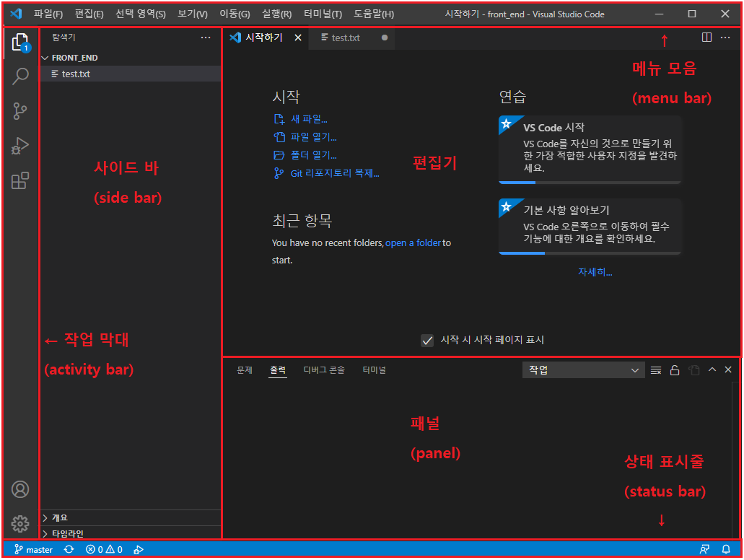Collapse the FRONT_END folder section
This screenshot has width=744, height=560.
click(130, 58)
